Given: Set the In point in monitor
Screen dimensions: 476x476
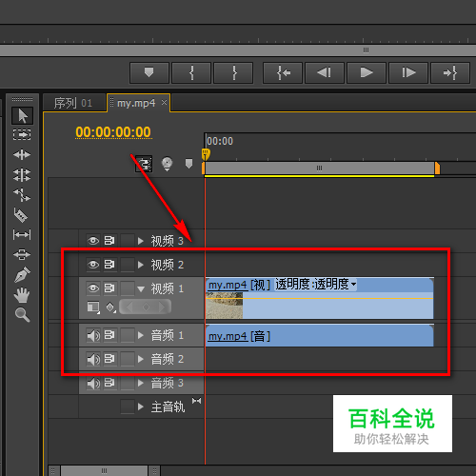Looking at the screenshot, I should [x=191, y=73].
